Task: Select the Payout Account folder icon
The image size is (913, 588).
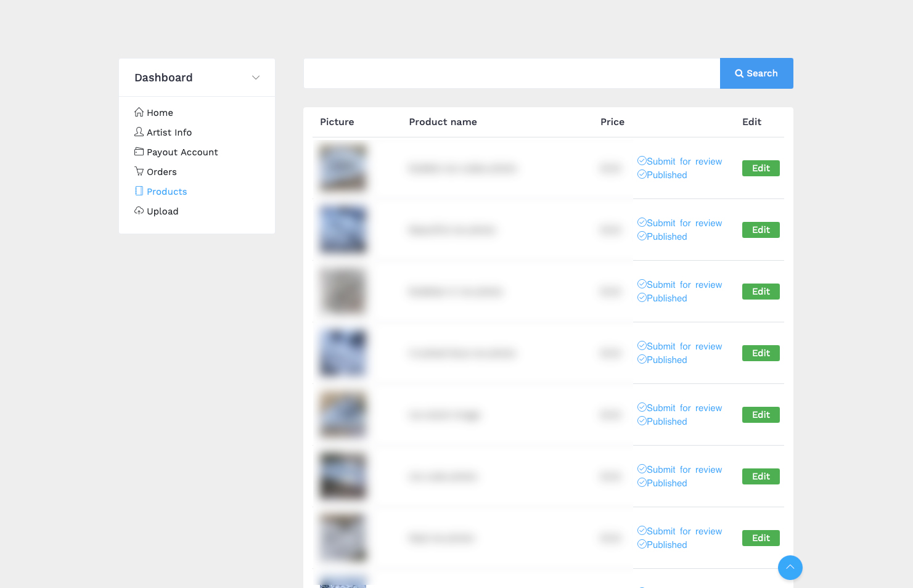Action: click(139, 152)
